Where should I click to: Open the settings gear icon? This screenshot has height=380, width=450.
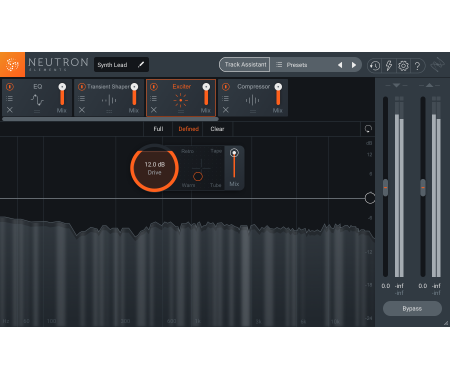pyautogui.click(x=403, y=66)
